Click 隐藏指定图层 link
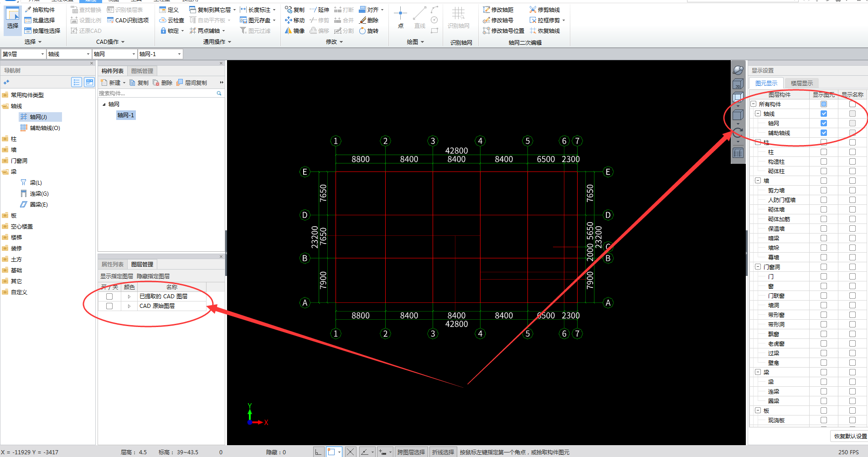Viewport: 868px width, 457px height. coord(153,276)
